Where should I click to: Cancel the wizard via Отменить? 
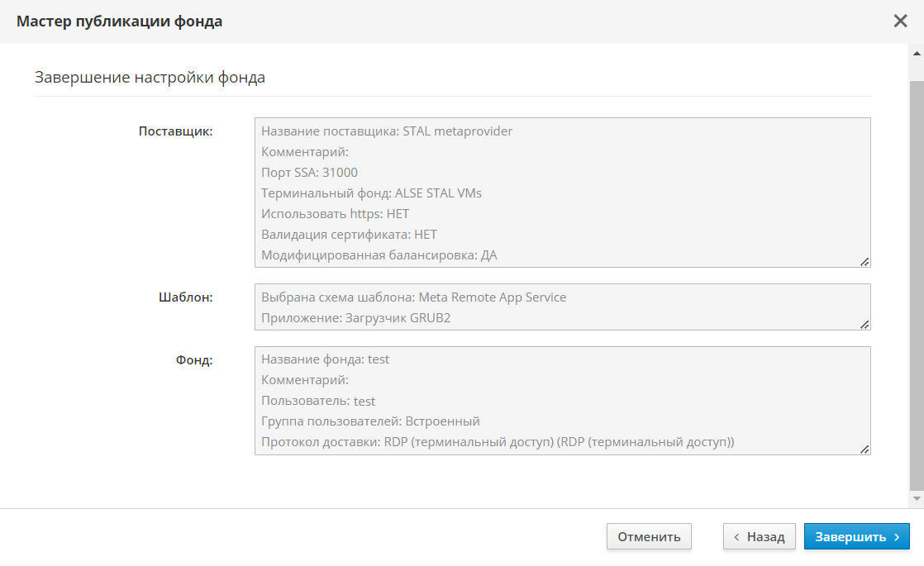click(649, 536)
